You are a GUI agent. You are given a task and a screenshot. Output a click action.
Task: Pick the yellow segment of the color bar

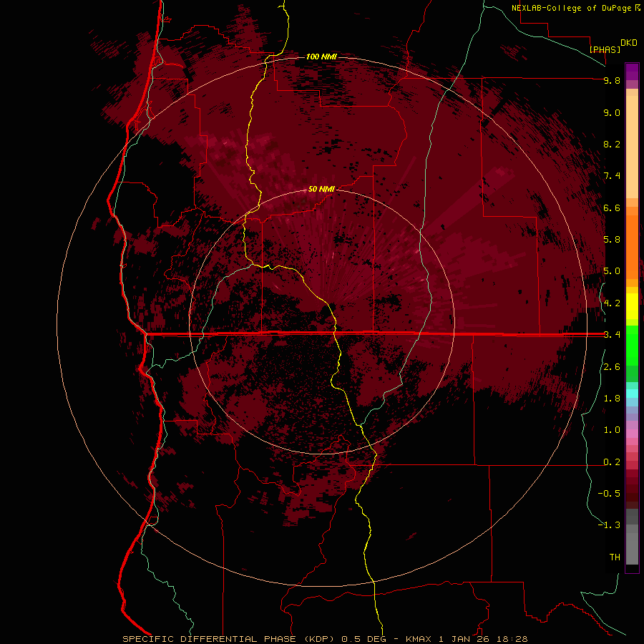tap(632, 306)
